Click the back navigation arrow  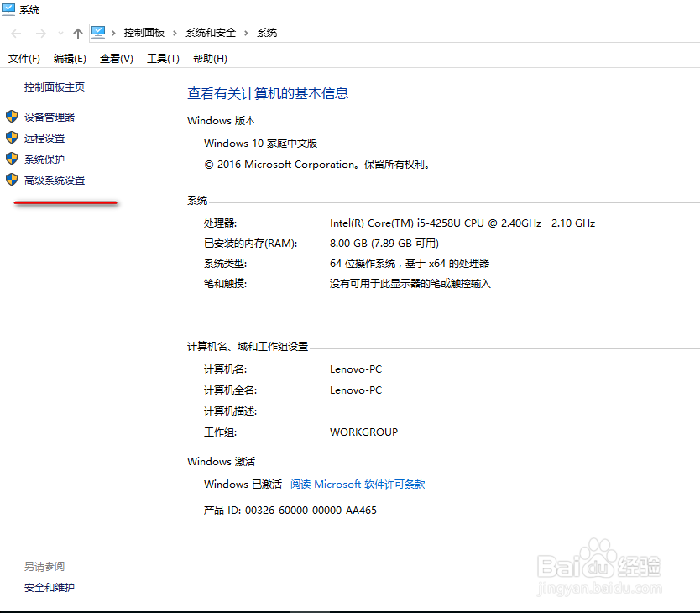click(16, 34)
